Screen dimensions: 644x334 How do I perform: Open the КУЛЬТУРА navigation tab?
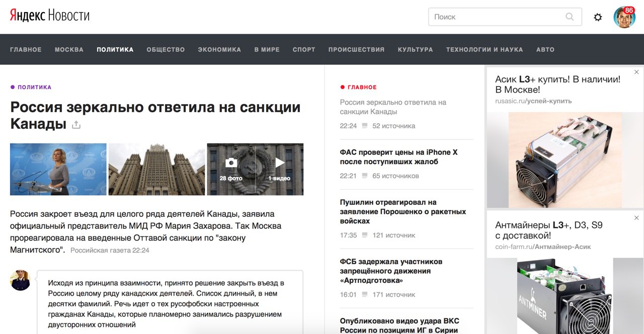point(415,49)
